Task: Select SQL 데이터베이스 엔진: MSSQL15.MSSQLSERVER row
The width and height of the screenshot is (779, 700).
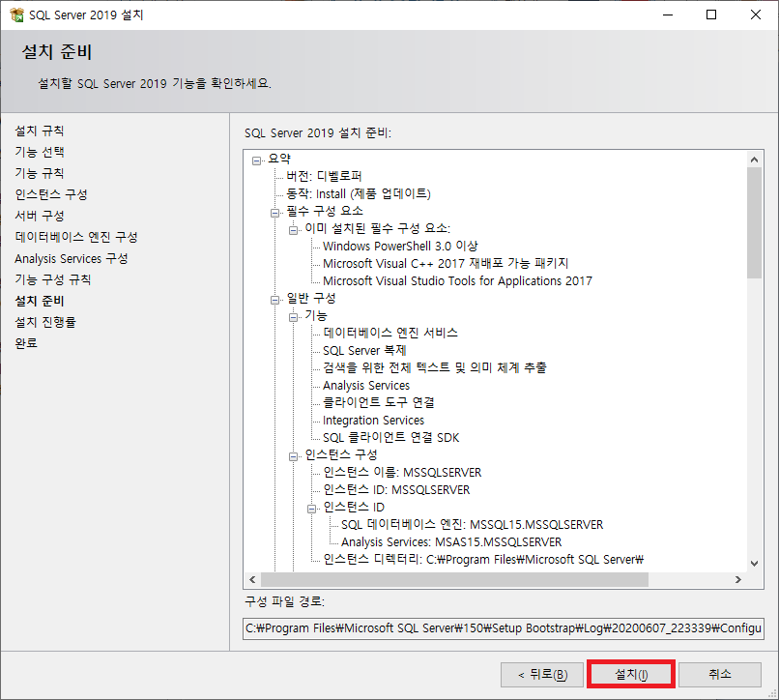Action: pos(472,524)
